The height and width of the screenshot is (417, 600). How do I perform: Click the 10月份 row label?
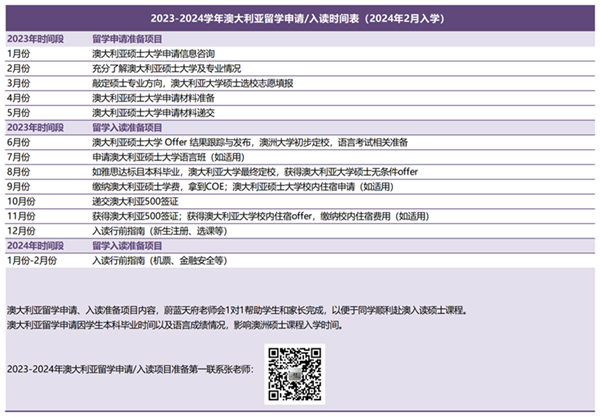coord(22,201)
